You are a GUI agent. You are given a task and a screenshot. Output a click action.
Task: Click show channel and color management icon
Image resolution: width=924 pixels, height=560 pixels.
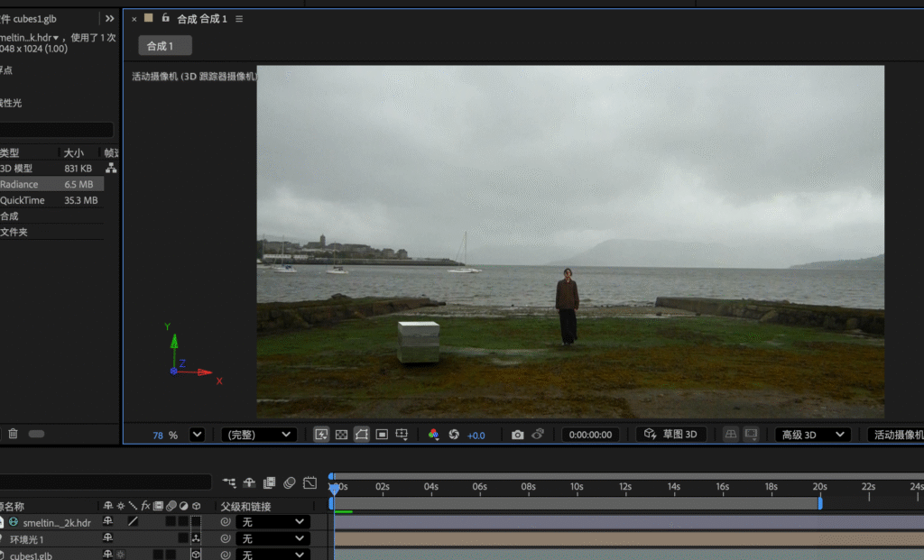(x=433, y=435)
